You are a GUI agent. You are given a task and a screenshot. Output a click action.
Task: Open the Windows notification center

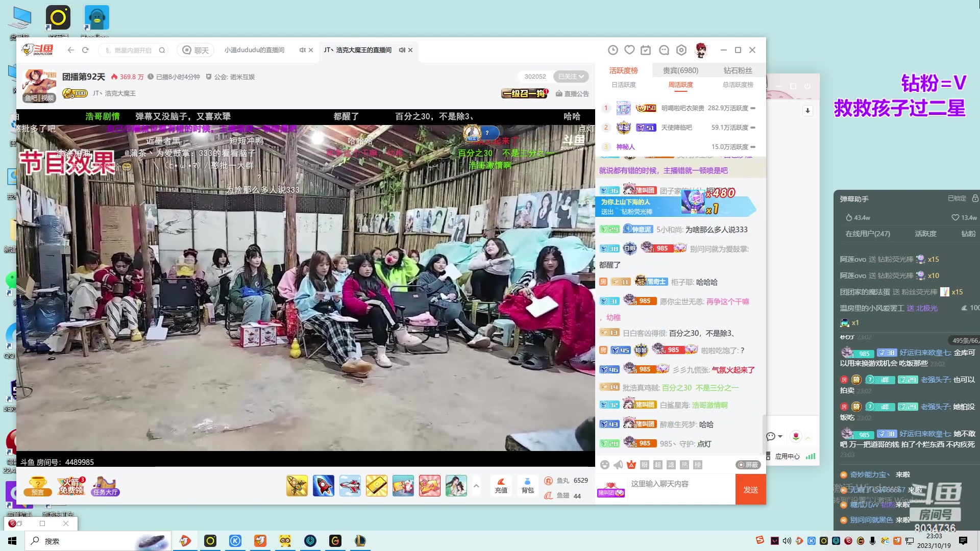963,541
